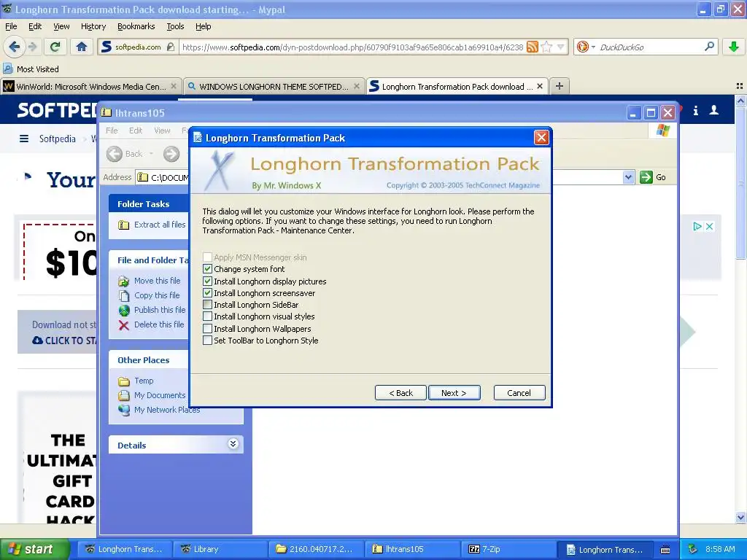Click the browser Forward arrow button
The width and height of the screenshot is (747, 560).
pos(32,47)
